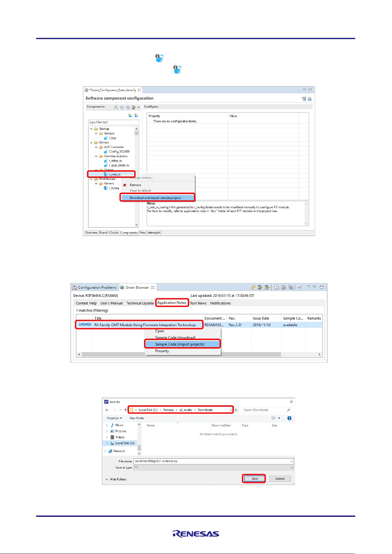The image size is (392, 554).
Task: Select r_bsp component in tree
Action: click(x=112, y=138)
